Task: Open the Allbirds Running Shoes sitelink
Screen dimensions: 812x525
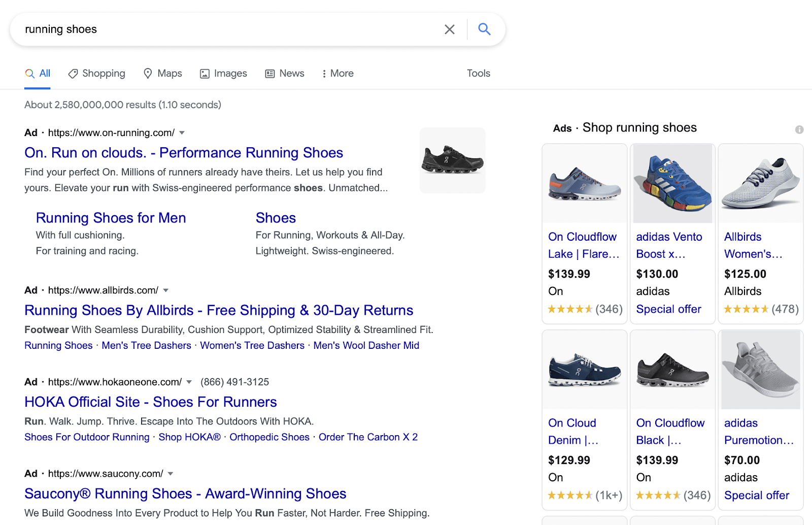Action: [x=58, y=346]
